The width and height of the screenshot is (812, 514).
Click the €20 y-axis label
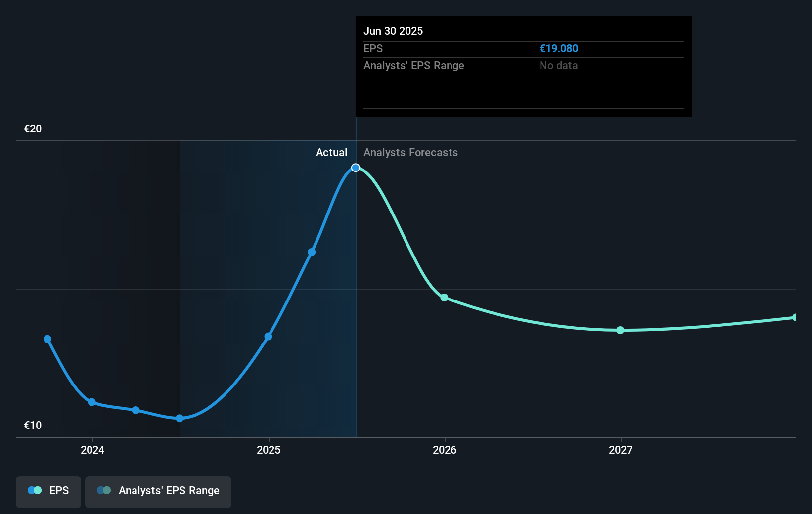pyautogui.click(x=33, y=129)
